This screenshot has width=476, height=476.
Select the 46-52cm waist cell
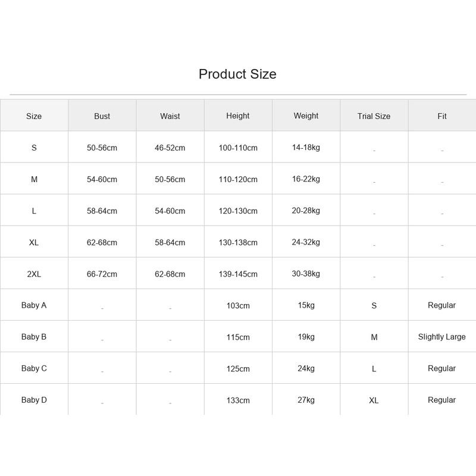pyautogui.click(x=170, y=148)
